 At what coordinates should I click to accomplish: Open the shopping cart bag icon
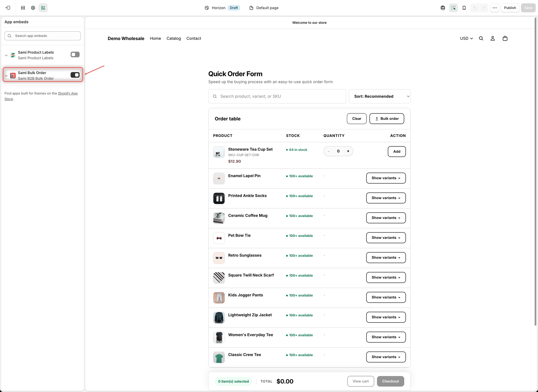505,38
